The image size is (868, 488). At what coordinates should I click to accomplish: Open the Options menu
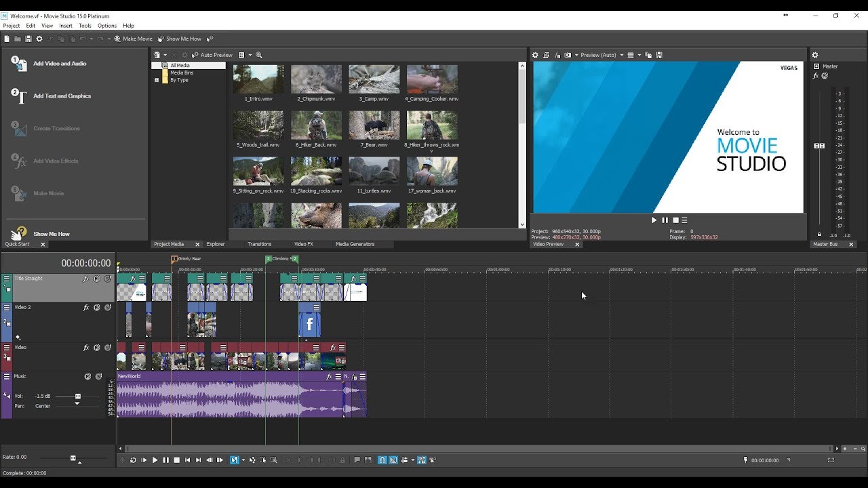pos(107,26)
